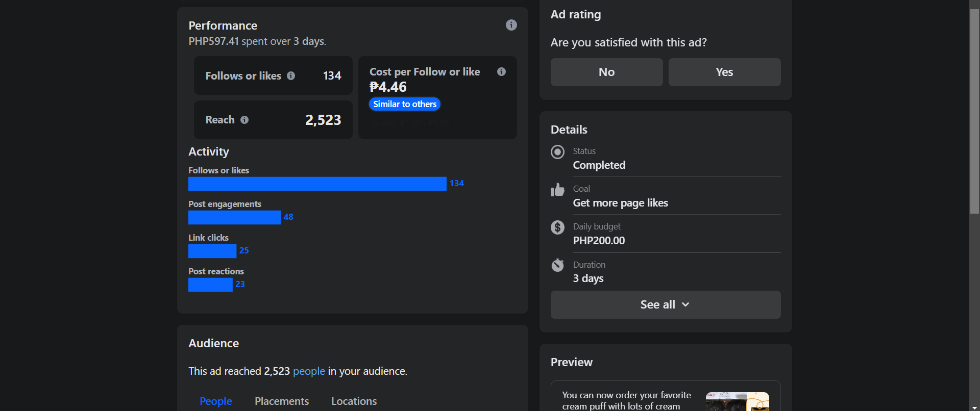980x411 pixels.
Task: Click the Daily budget dollar icon
Action: coord(557,227)
